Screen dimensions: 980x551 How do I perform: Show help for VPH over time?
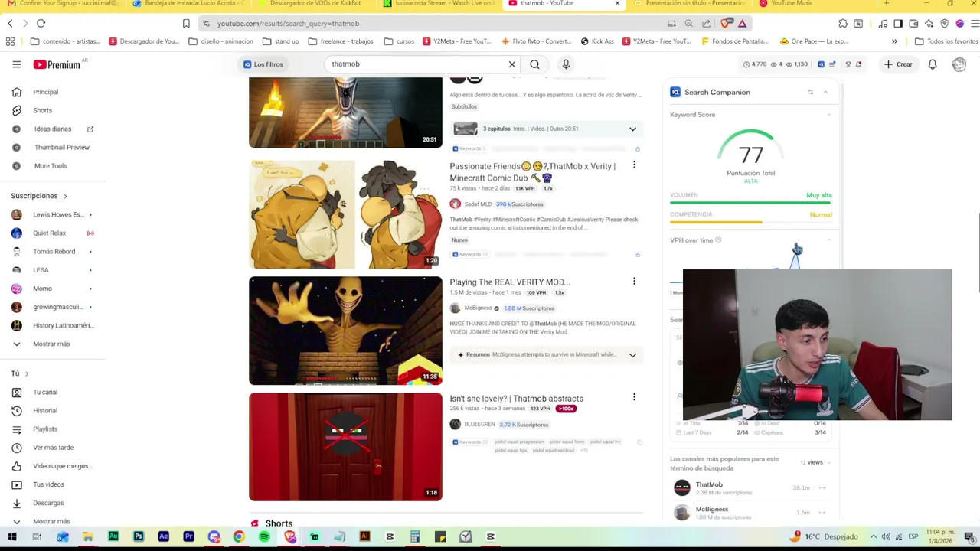click(x=718, y=240)
